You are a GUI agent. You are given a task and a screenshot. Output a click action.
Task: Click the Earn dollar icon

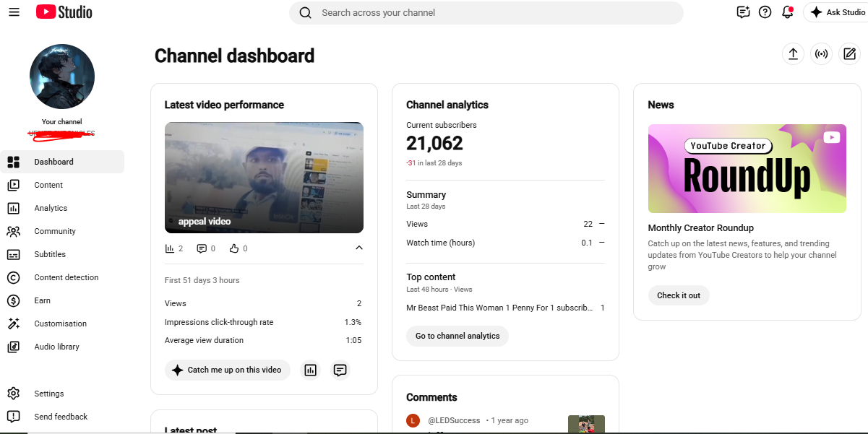coord(13,300)
